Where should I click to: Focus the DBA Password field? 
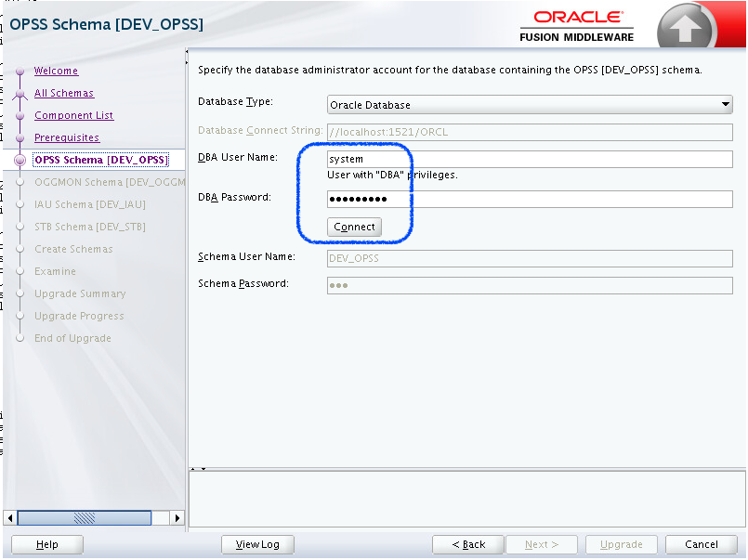pos(530,200)
